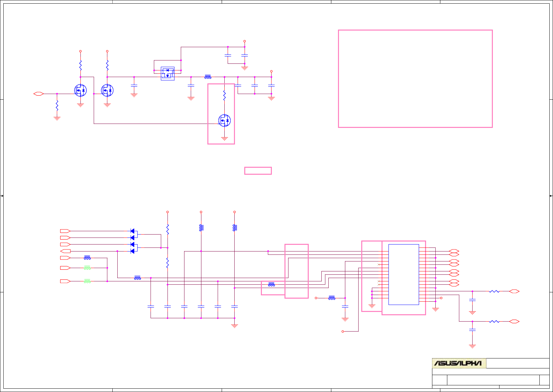Viewport: 553px width, 392px height.
Task: Select the ferrite bead next to the lone bottom power terminal
Action: 332,298
